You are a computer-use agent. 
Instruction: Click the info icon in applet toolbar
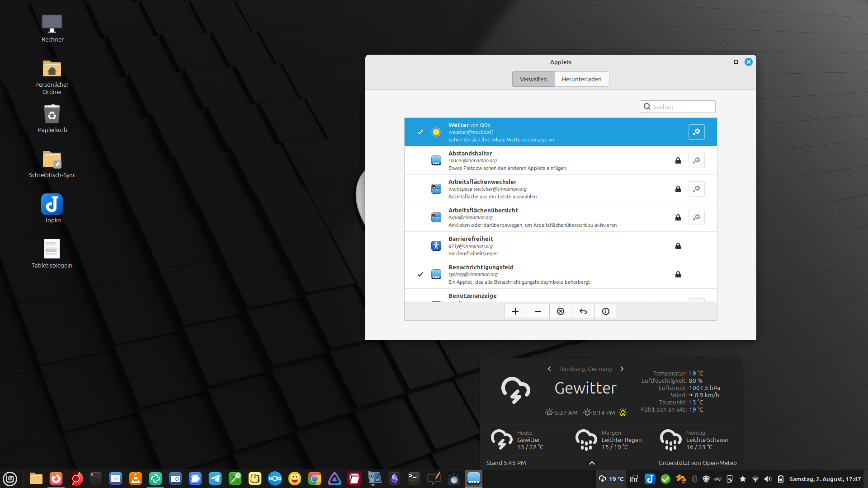[606, 311]
